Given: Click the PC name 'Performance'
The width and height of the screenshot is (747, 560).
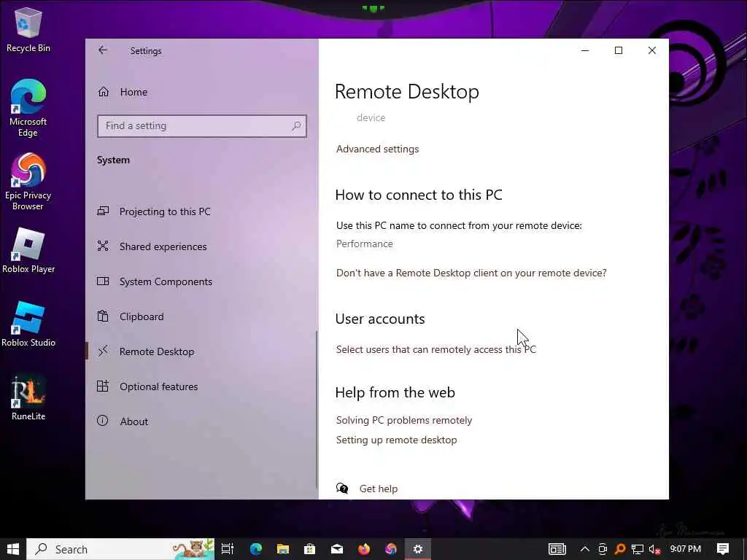Looking at the screenshot, I should (365, 244).
